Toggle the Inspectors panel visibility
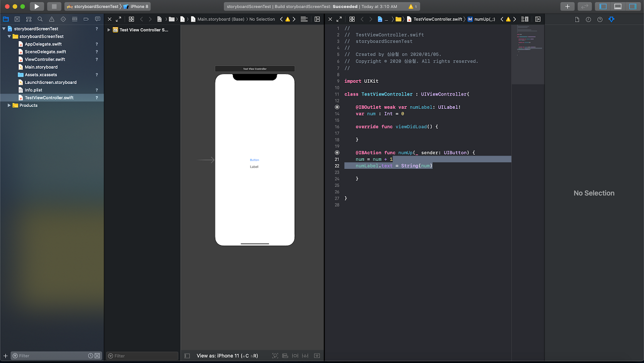Viewport: 644px width, 363px height. click(632, 7)
